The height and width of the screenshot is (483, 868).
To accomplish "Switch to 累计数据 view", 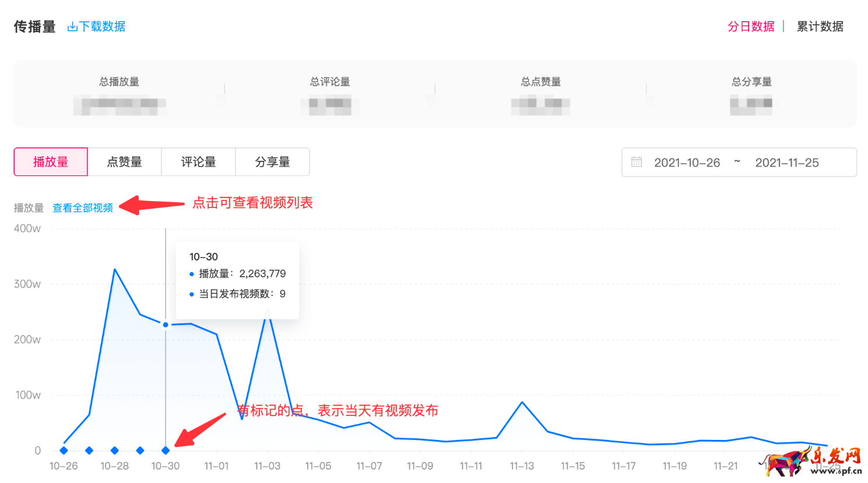I will coord(820,26).
